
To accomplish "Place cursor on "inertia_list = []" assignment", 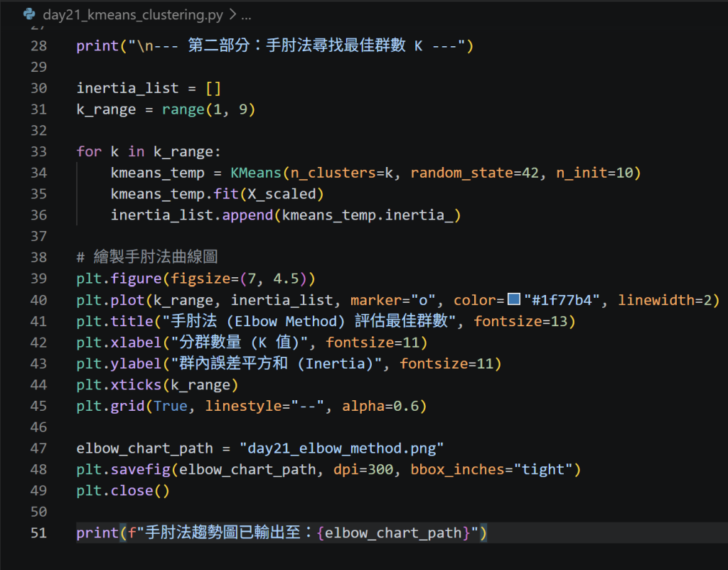I will (x=149, y=87).
